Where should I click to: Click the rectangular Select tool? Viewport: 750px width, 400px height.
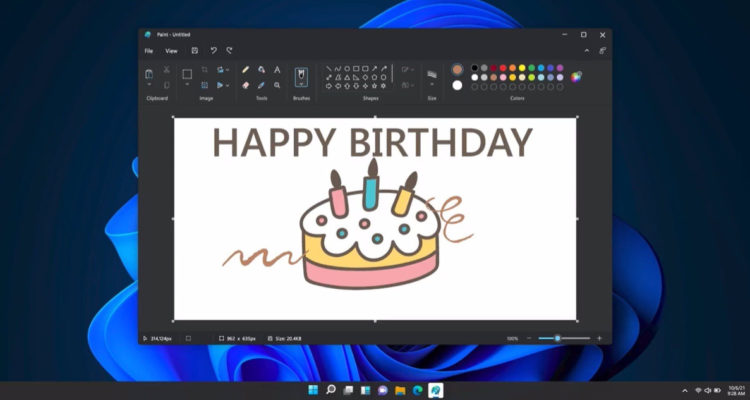(x=187, y=74)
